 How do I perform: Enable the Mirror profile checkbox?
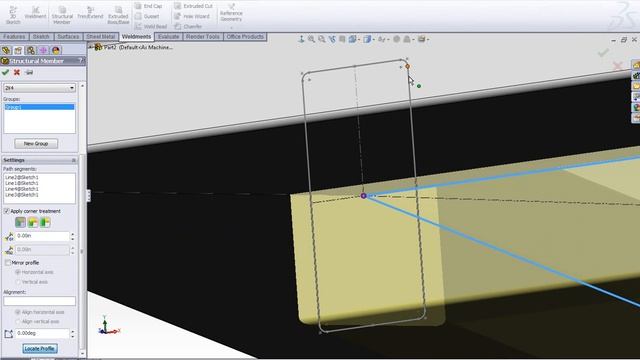8,263
